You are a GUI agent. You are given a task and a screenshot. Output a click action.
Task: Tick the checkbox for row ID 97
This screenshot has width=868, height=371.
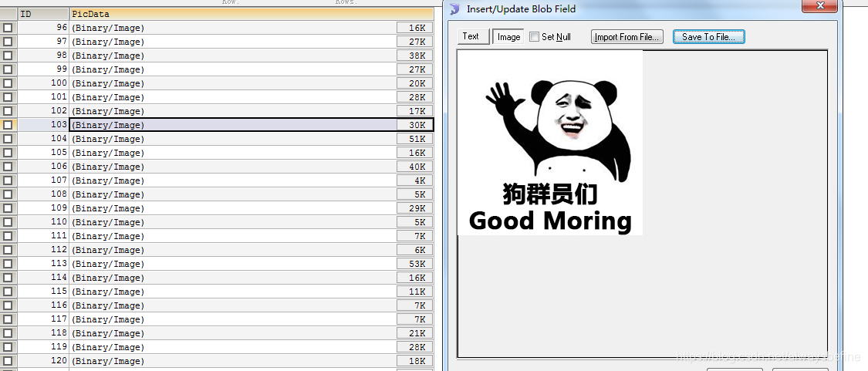click(8, 42)
